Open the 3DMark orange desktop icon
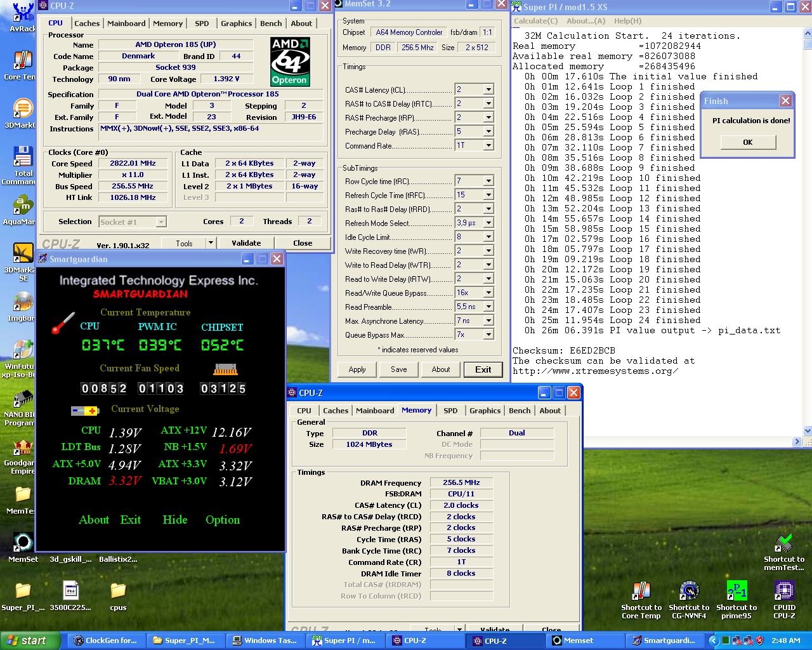 coord(23,109)
